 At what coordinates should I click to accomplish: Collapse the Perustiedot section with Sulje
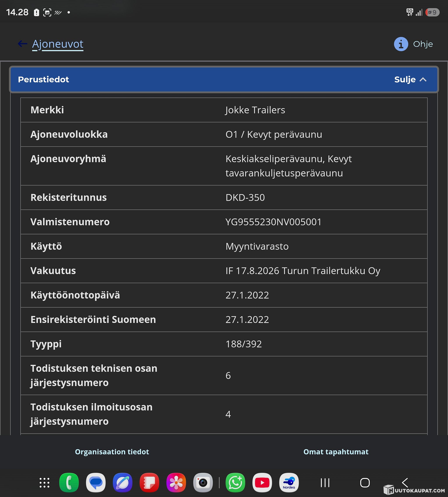410,79
